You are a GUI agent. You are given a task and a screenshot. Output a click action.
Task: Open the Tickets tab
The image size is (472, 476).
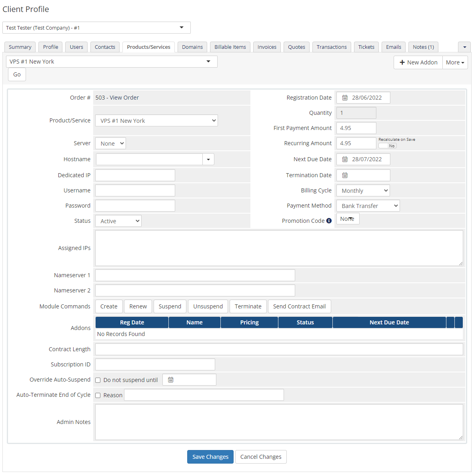pos(366,47)
